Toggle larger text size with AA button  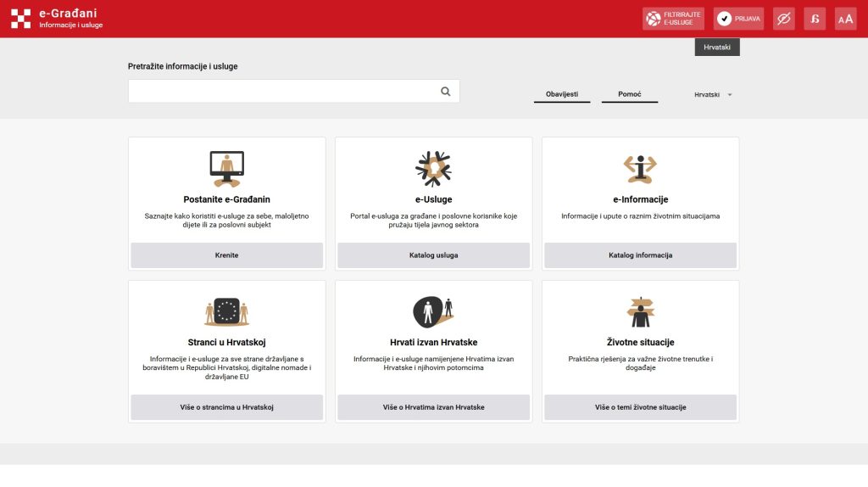click(x=845, y=19)
